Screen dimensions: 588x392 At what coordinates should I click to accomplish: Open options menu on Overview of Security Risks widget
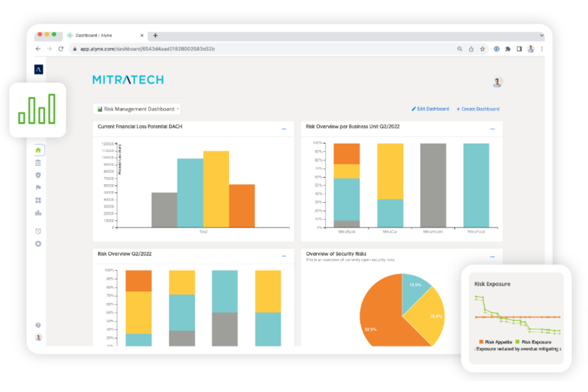[492, 256]
